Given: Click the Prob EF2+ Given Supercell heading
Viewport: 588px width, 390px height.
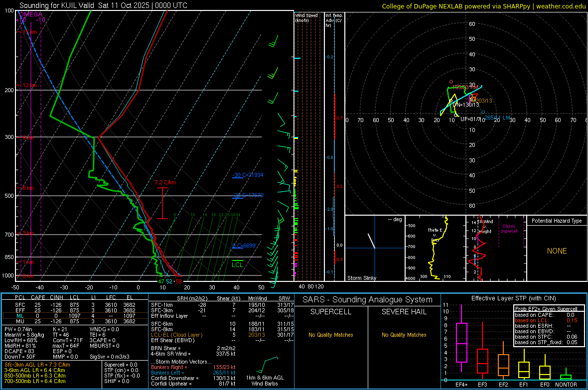Looking at the screenshot, I should (546, 309).
